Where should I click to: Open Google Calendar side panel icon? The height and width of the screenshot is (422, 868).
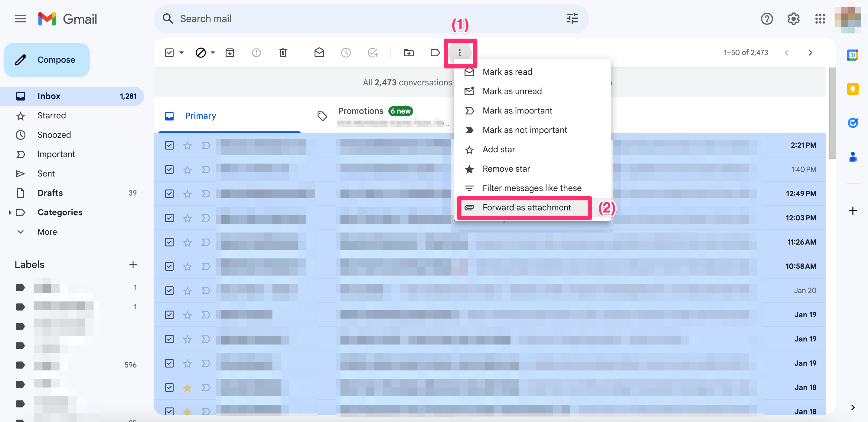pyautogui.click(x=853, y=55)
